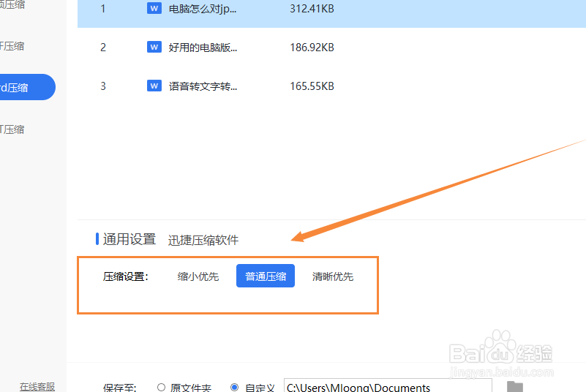Click Word icon of 语音转文字转... file
The height and width of the screenshot is (392, 586).
[x=154, y=86]
